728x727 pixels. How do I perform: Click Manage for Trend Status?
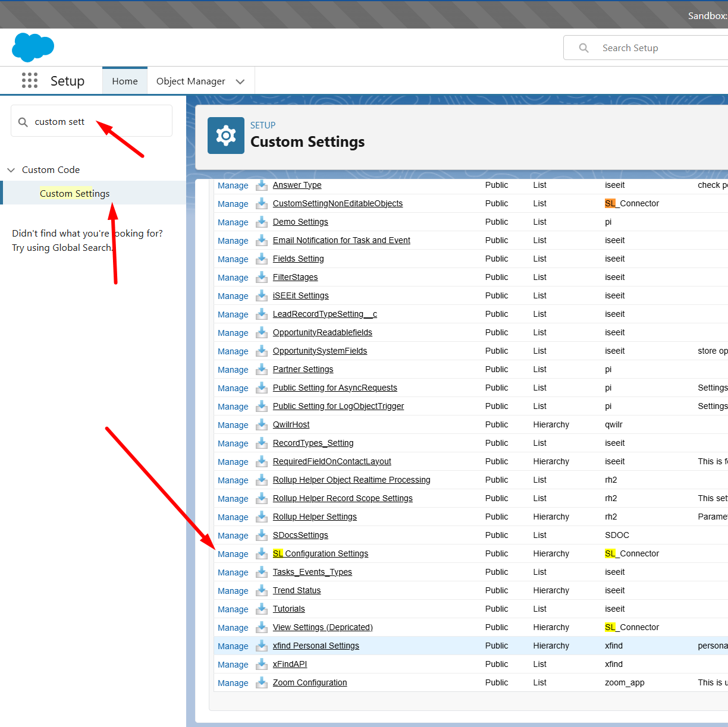tap(233, 591)
